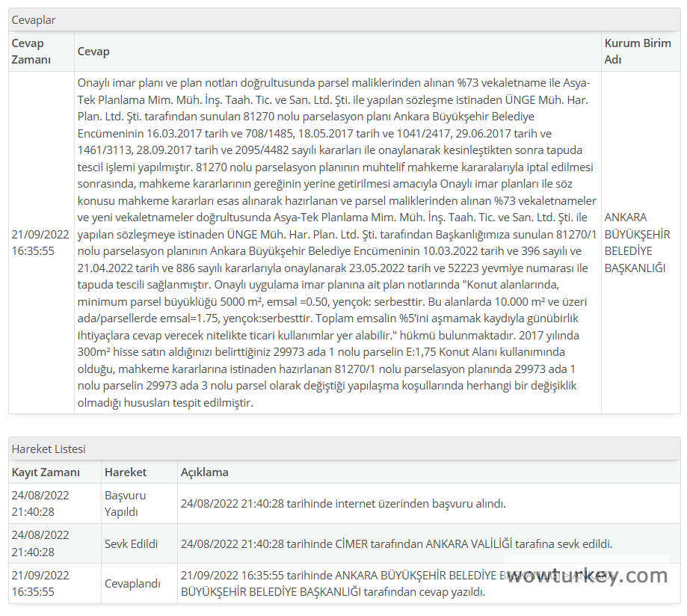Click the Başvuru Yapıldı action cell
The height and width of the screenshot is (616, 687).
tap(126, 504)
